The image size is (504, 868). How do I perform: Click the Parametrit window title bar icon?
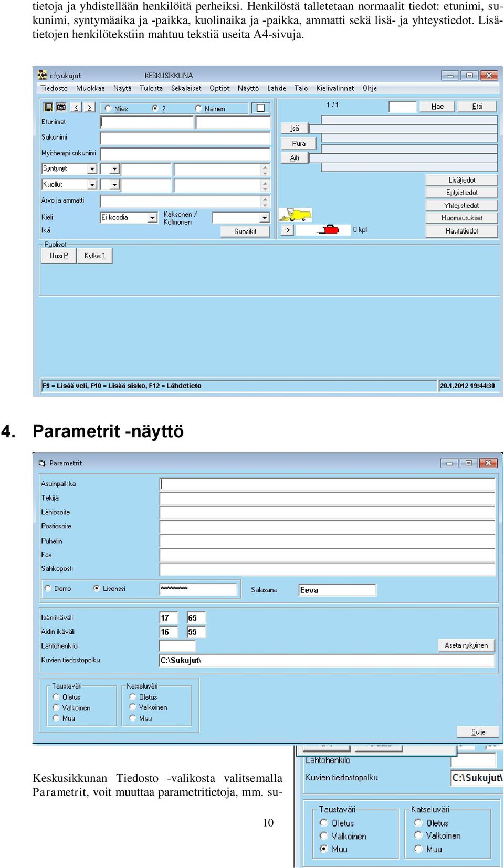coord(42,463)
